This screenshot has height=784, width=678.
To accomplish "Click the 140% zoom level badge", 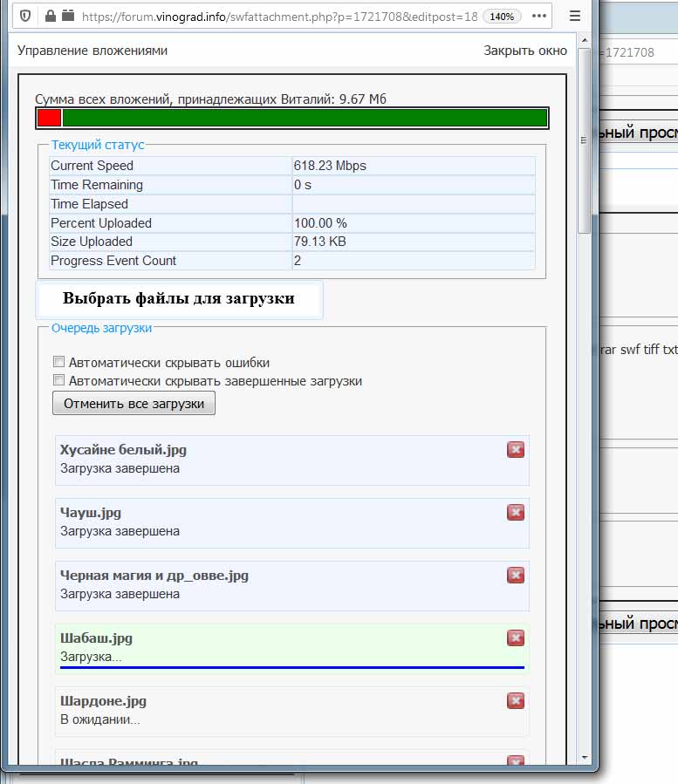I will click(x=502, y=17).
